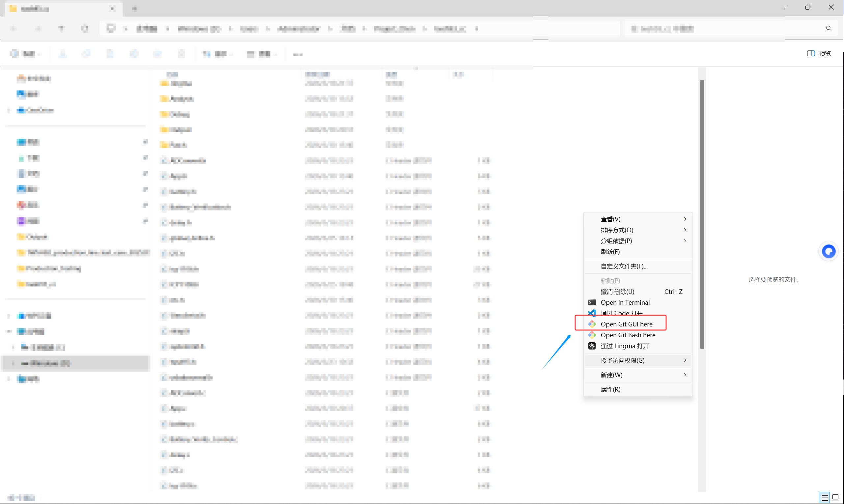Click the file list vertical scrollbar

(x=702, y=214)
